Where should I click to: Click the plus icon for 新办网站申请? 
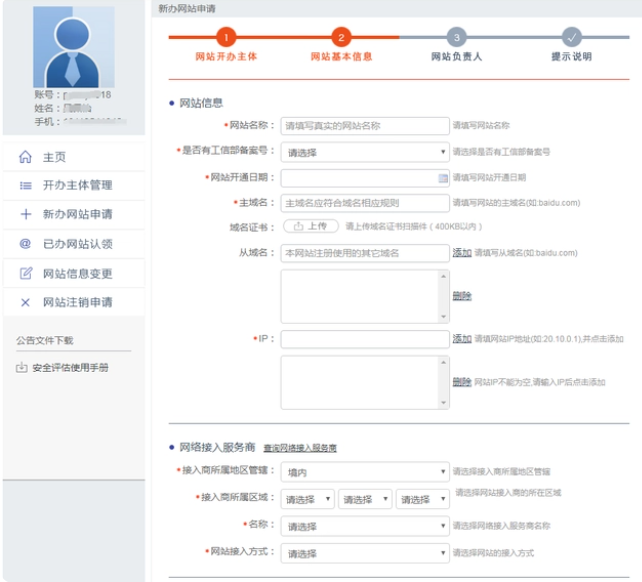point(26,215)
